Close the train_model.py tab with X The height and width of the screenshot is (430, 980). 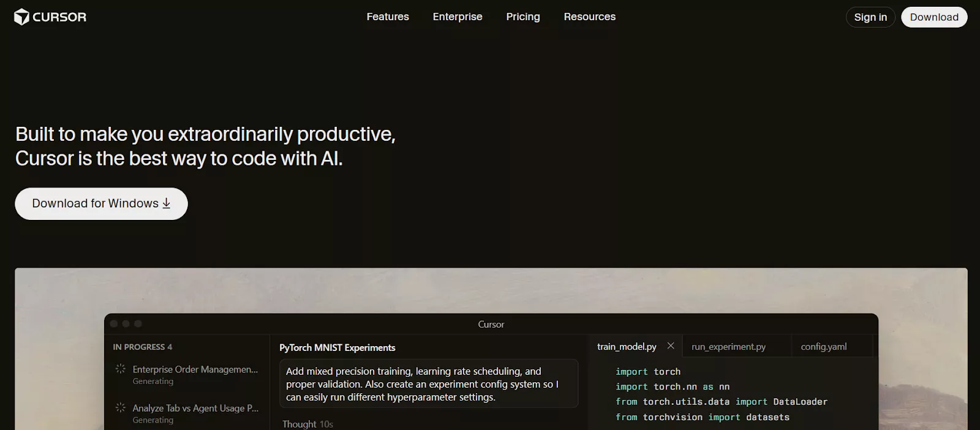[x=671, y=346]
